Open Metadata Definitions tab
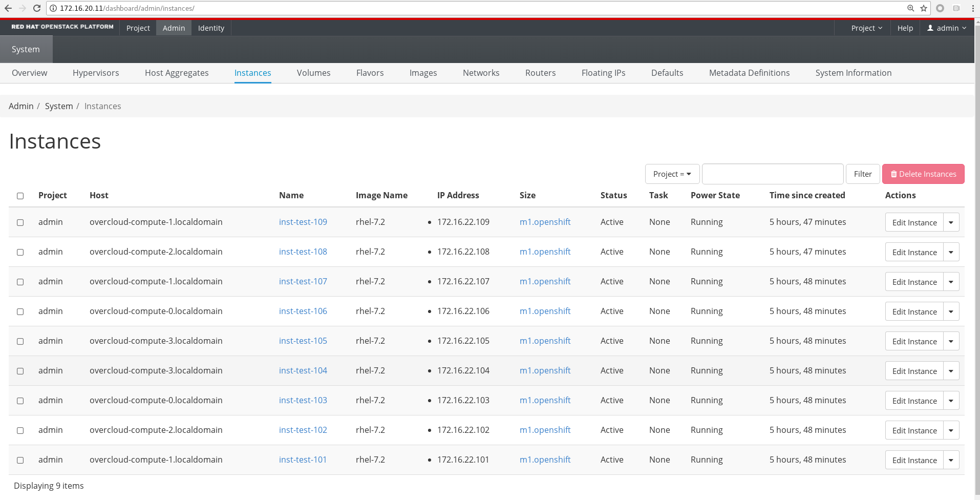 (x=750, y=73)
